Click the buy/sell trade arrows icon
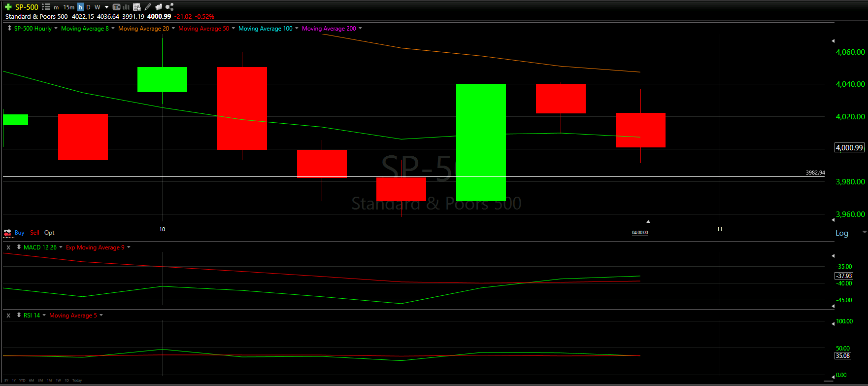 point(7,232)
